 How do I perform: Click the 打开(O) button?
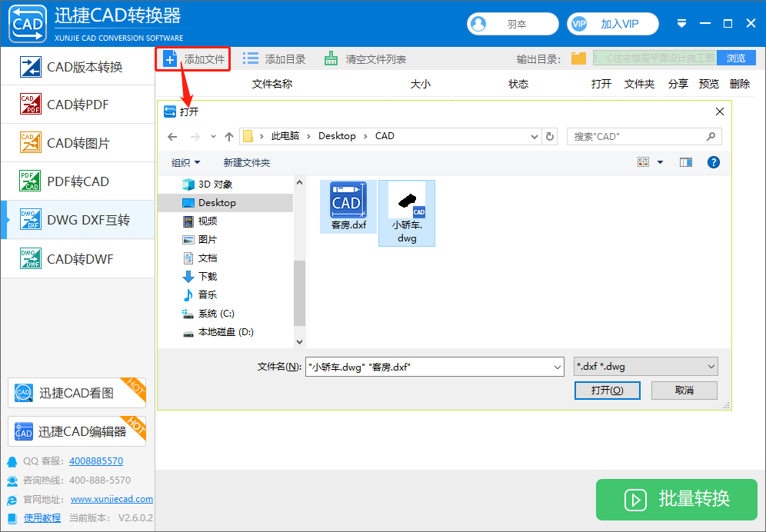tap(607, 390)
